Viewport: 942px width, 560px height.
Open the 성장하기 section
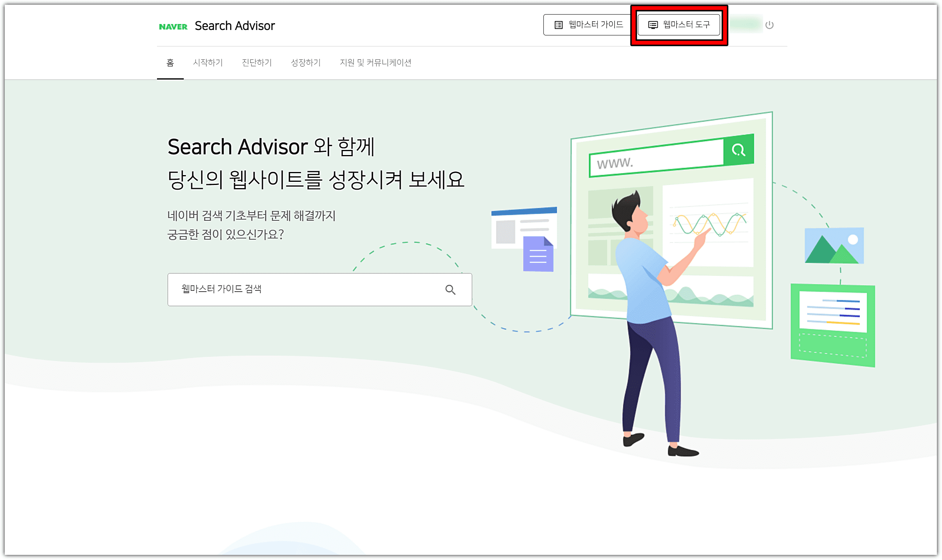coord(306,63)
